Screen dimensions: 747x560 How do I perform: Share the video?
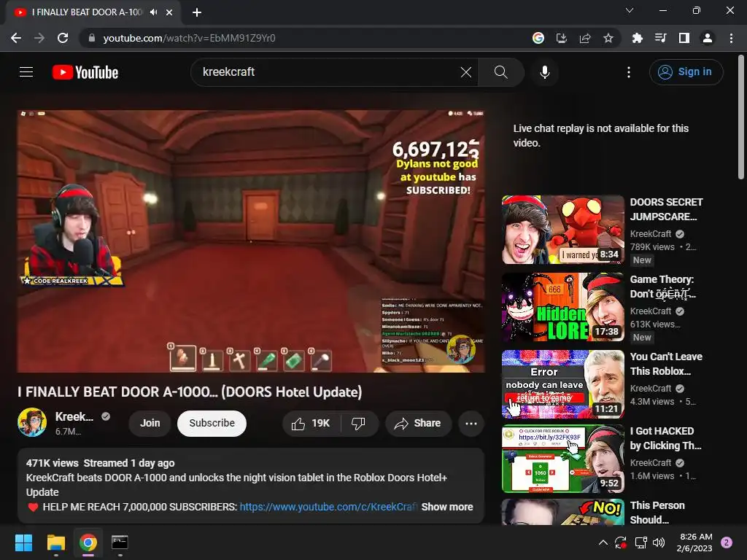coord(418,423)
